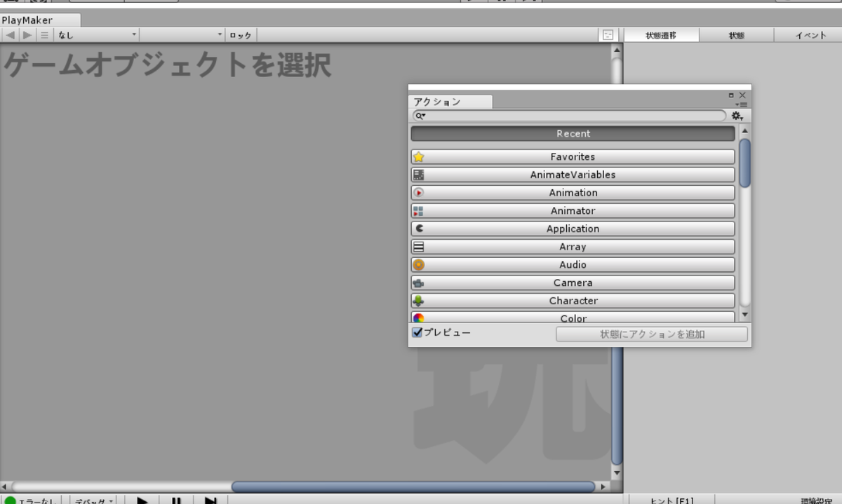Click the ヒント [F1] button
The height and width of the screenshot is (504, 842).
coord(671,500)
